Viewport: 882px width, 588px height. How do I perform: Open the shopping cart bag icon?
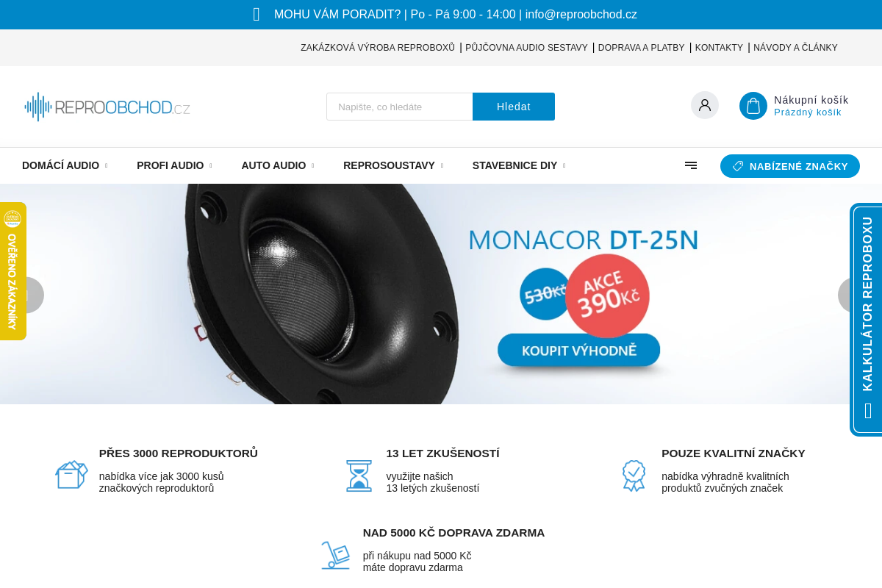[753, 106]
